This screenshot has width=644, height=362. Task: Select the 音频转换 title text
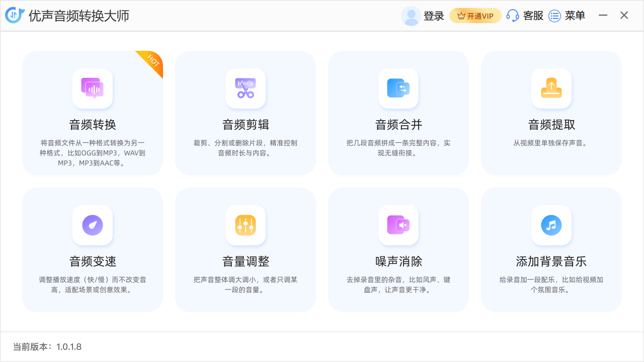click(x=93, y=125)
